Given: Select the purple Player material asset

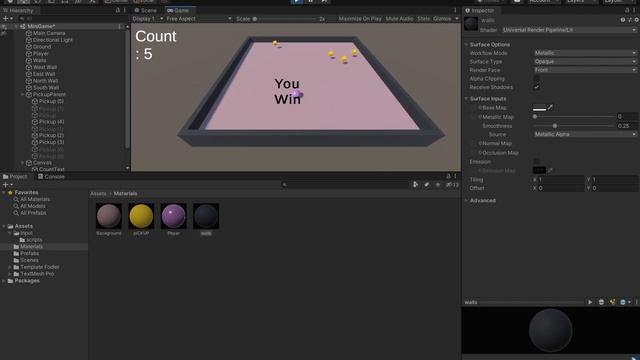Looking at the screenshot, I should pyautogui.click(x=173, y=216).
